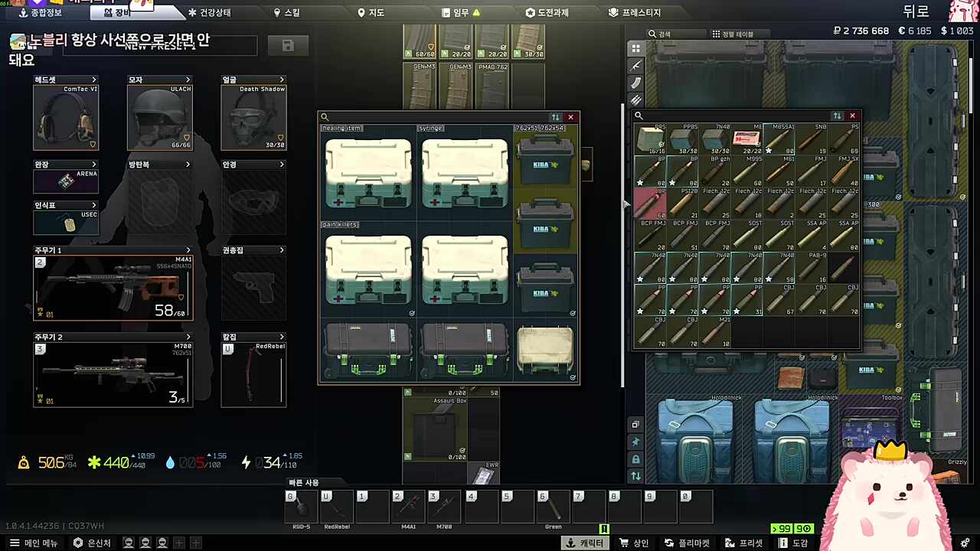980x551 pixels.
Task: Click the stash sidebar sort-arrows icon
Action: (635, 476)
